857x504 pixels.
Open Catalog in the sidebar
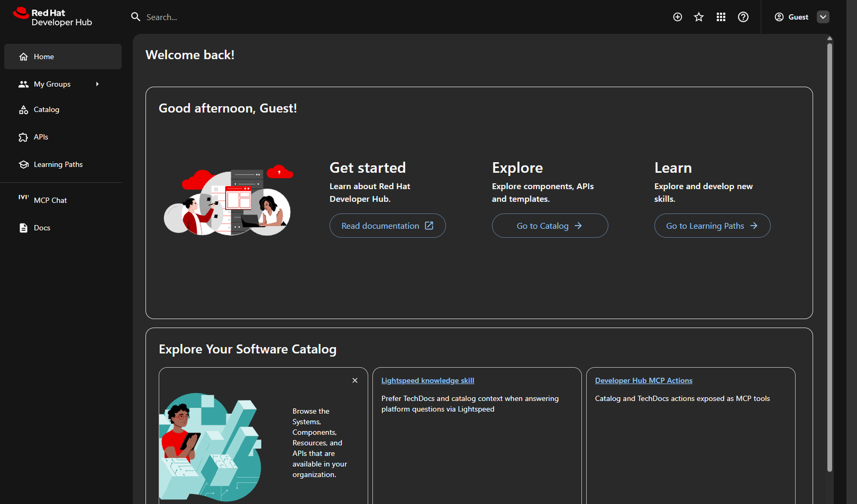click(x=63, y=110)
